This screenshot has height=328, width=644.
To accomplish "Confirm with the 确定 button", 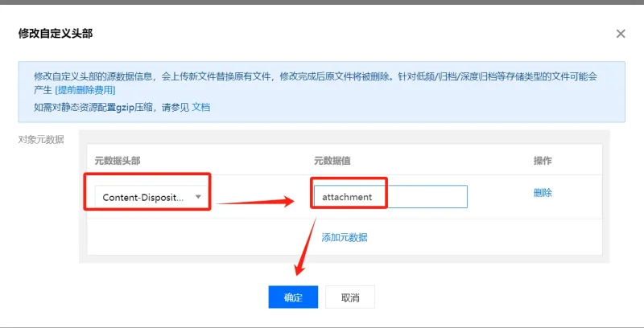I will 293,297.
